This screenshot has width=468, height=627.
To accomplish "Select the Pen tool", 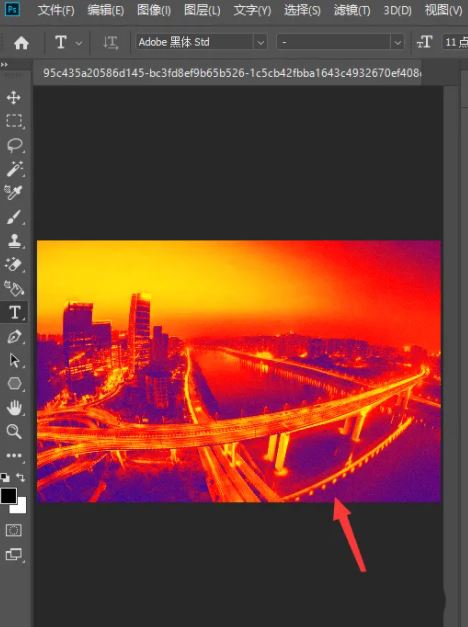I will pos(14,337).
